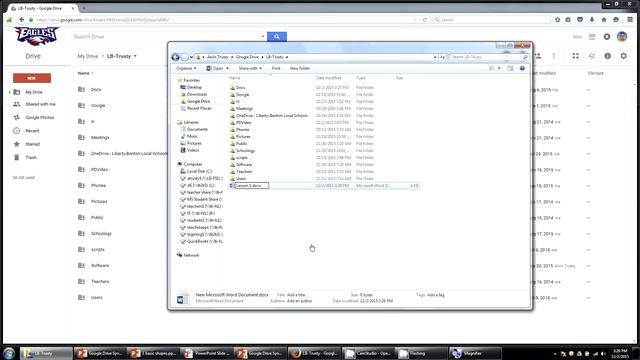Sort by the Name column header in Drive

[x=84, y=73]
